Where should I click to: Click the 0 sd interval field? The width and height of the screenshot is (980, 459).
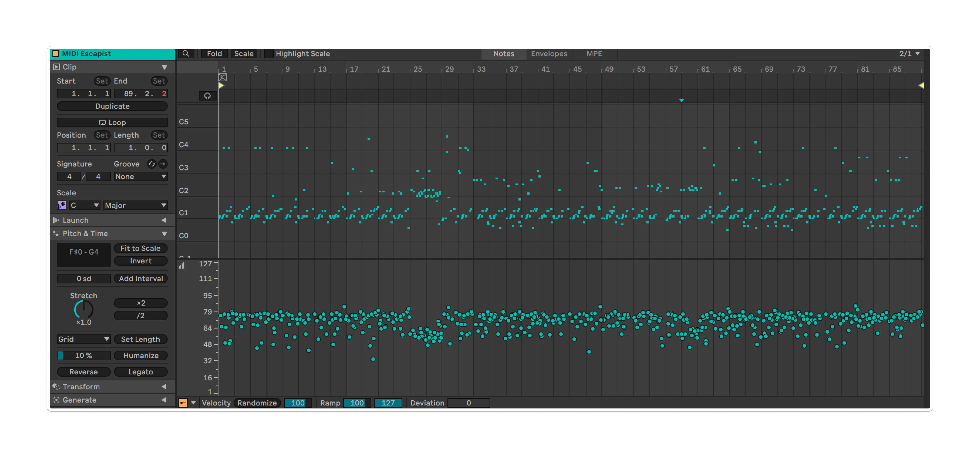click(x=84, y=279)
